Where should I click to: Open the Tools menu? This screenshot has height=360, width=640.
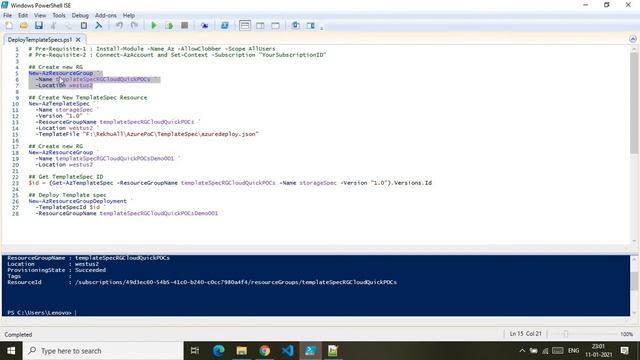(x=59, y=15)
